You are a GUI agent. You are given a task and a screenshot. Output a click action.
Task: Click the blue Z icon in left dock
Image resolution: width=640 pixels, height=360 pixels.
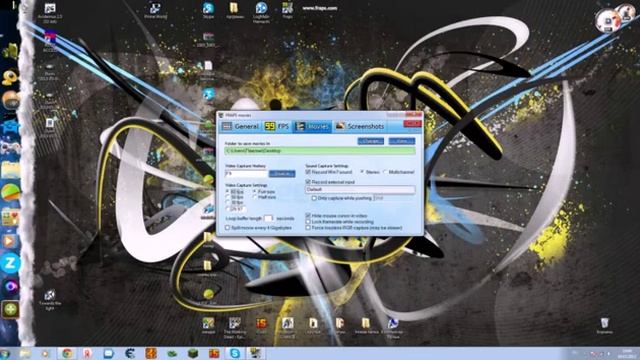pyautogui.click(x=10, y=263)
